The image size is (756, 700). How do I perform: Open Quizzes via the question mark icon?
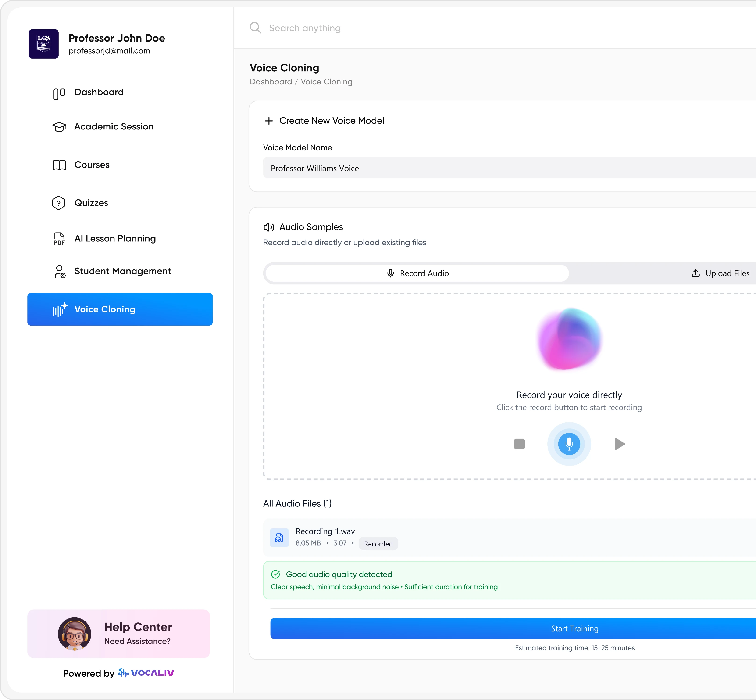pyautogui.click(x=59, y=203)
